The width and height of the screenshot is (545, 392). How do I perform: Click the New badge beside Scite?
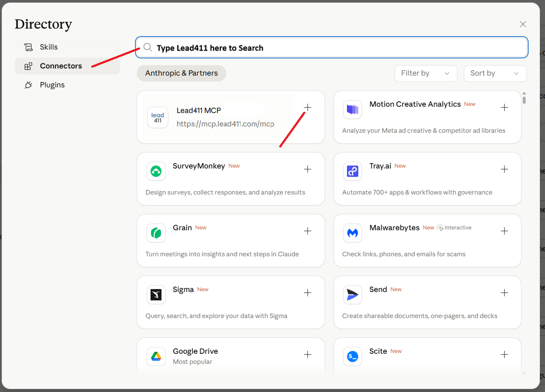(396, 351)
